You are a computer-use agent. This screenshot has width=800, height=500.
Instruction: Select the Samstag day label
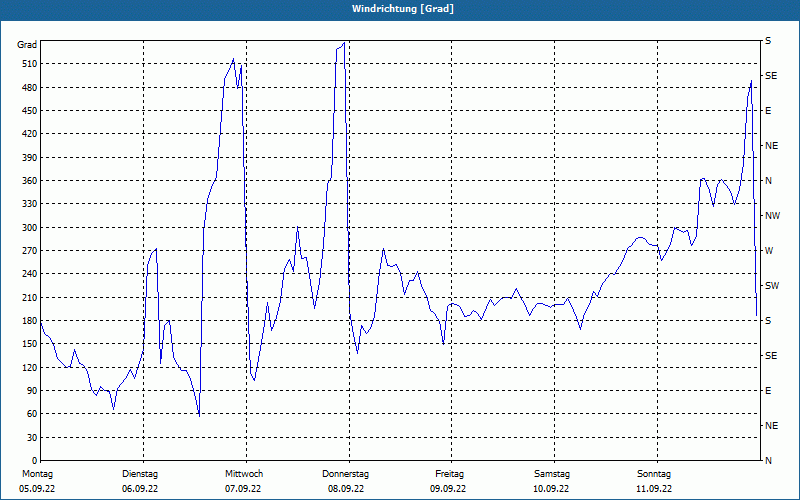(x=552, y=474)
